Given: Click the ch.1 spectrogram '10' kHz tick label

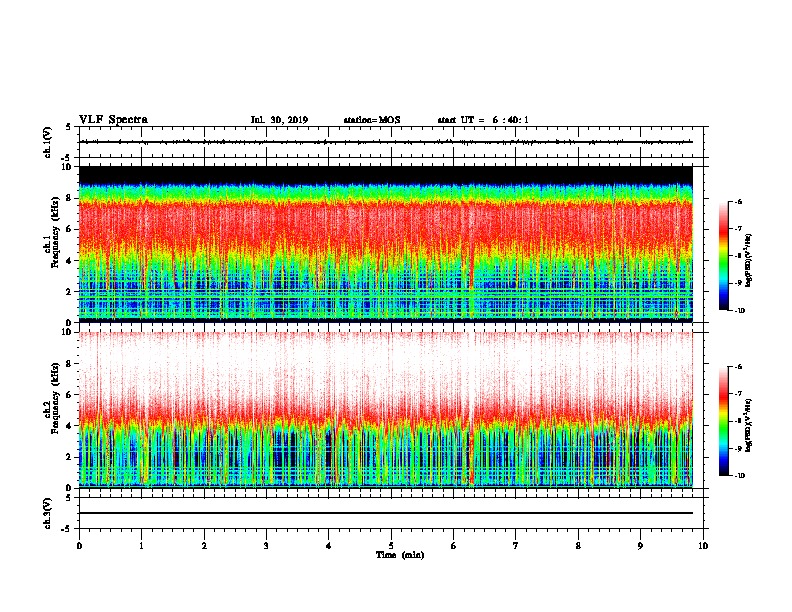Looking at the screenshot, I should (x=66, y=167).
